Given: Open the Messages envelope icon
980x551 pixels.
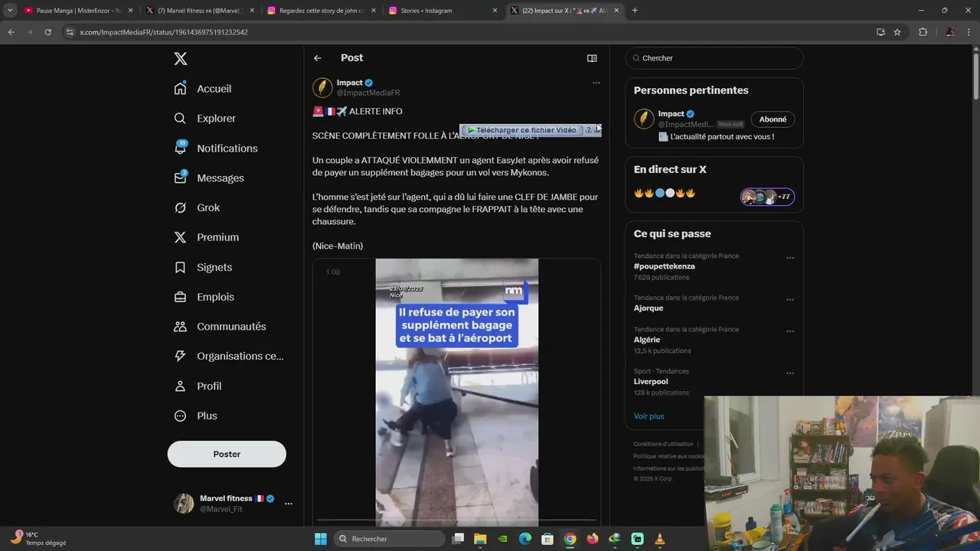Looking at the screenshot, I should (180, 178).
